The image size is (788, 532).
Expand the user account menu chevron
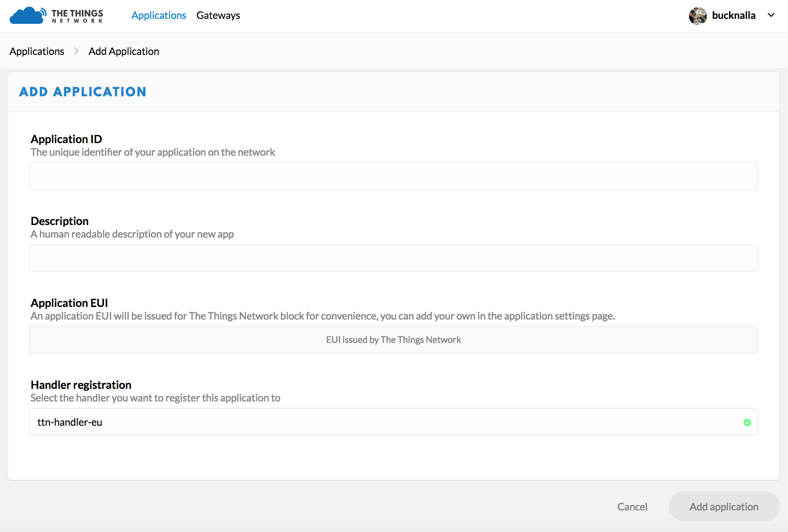pos(771,15)
